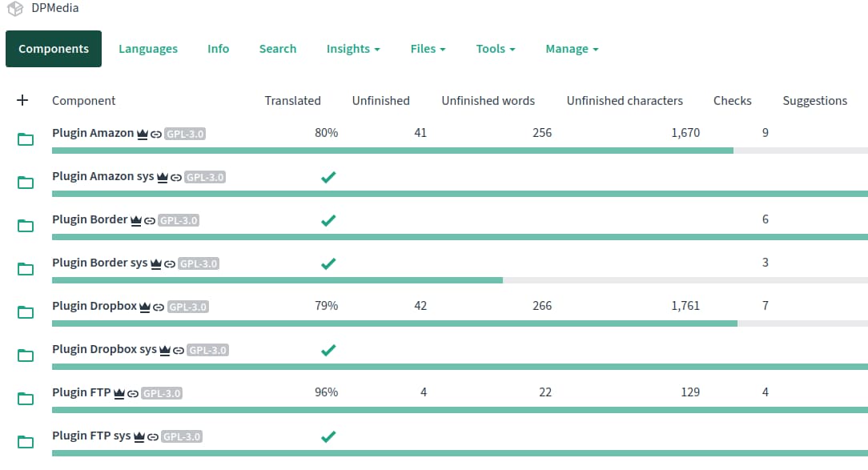Click the green checkmark for Plugin Dropbox sys
The image size is (868, 470).
(x=328, y=350)
